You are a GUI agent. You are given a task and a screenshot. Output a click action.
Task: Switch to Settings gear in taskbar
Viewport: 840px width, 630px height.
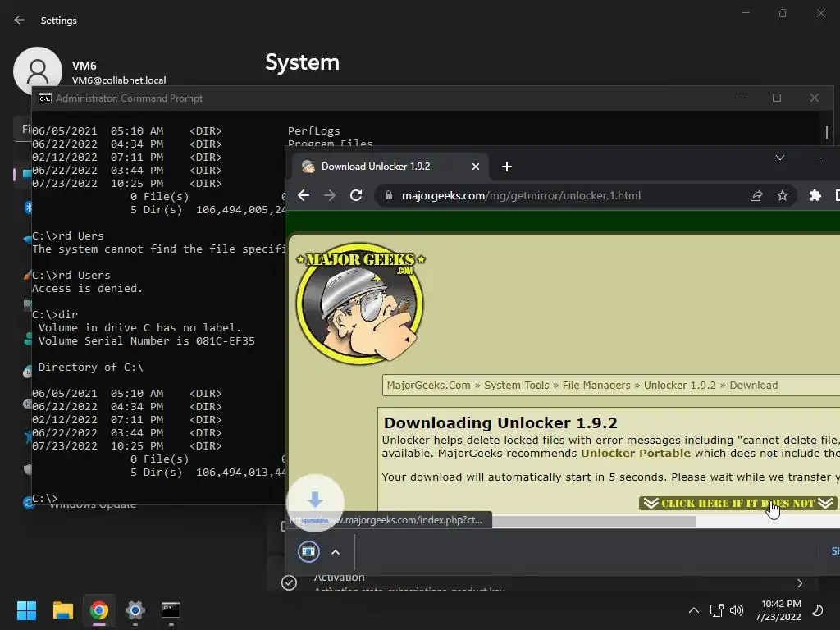point(135,610)
